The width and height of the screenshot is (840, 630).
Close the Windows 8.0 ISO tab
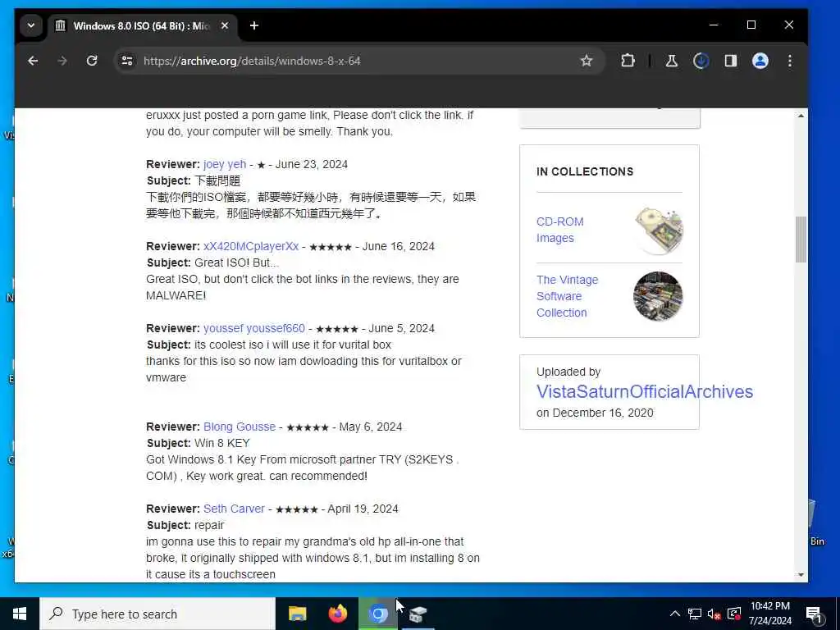tap(225, 25)
